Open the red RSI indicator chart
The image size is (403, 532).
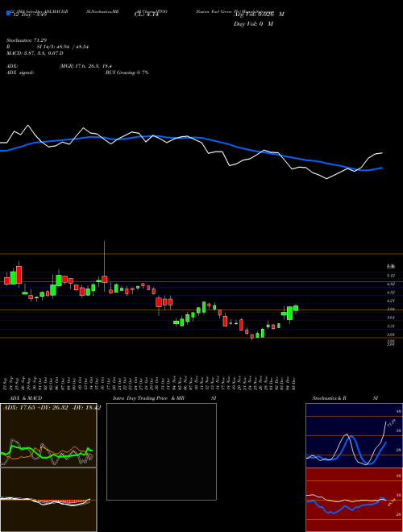coord(354,500)
